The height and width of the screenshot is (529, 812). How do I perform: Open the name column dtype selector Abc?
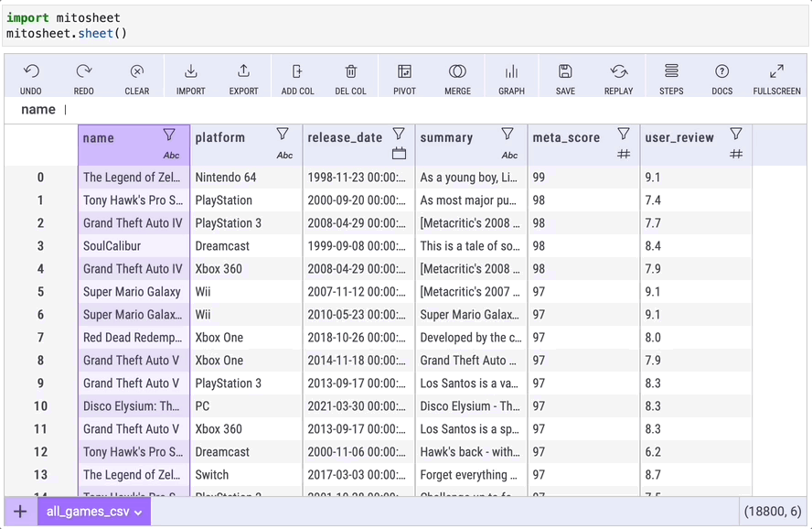(171, 154)
